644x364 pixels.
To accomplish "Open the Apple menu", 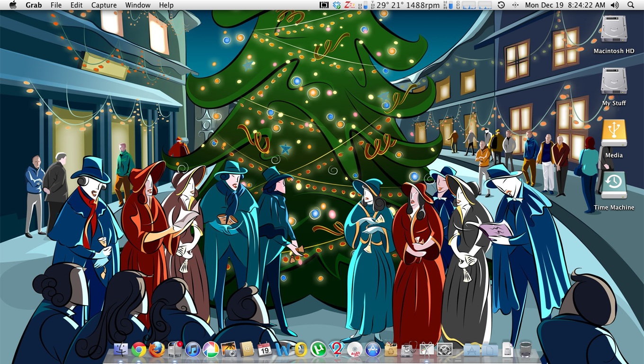I will coord(13,5).
